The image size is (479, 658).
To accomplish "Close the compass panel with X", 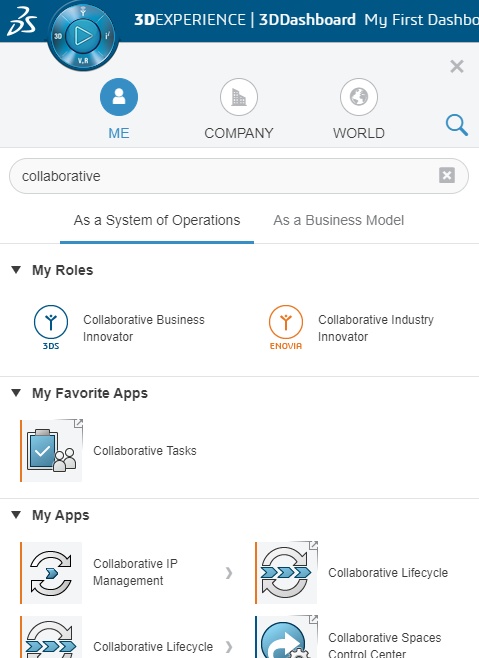I will (x=457, y=66).
